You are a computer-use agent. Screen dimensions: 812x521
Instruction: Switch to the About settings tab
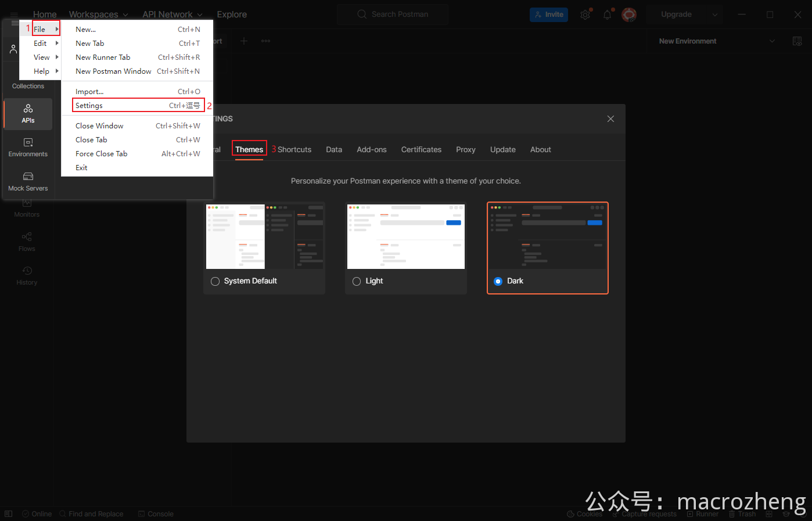coord(541,149)
